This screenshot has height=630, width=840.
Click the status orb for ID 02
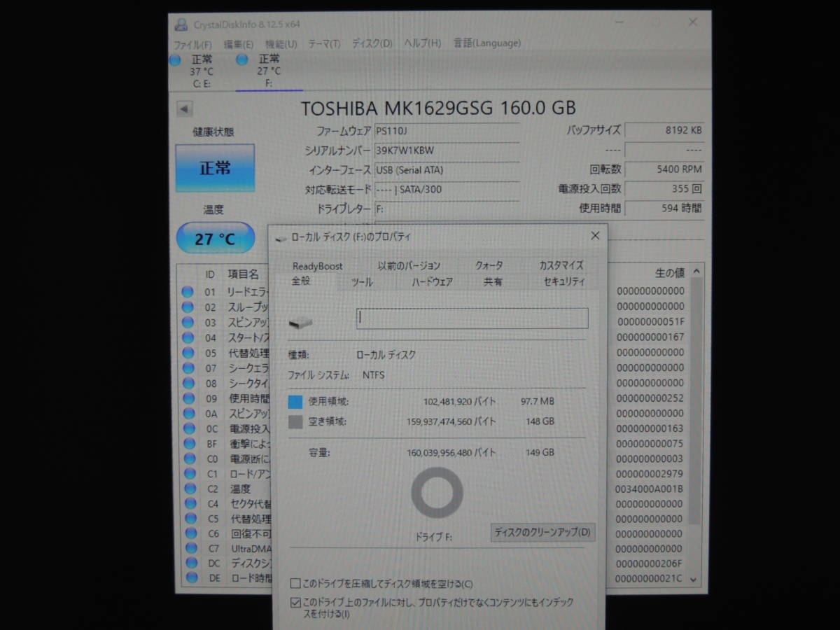(188, 307)
